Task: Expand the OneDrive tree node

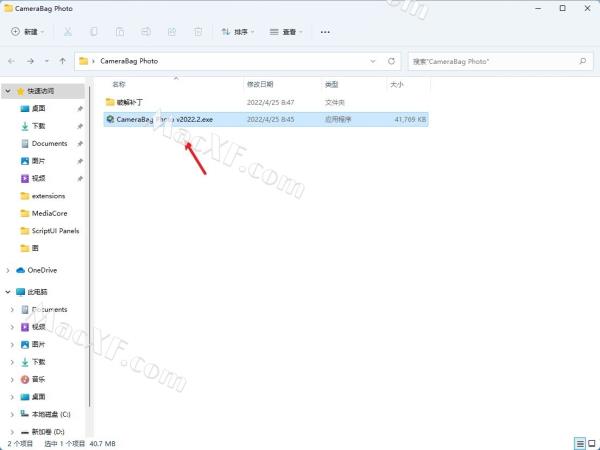Action: [8, 270]
